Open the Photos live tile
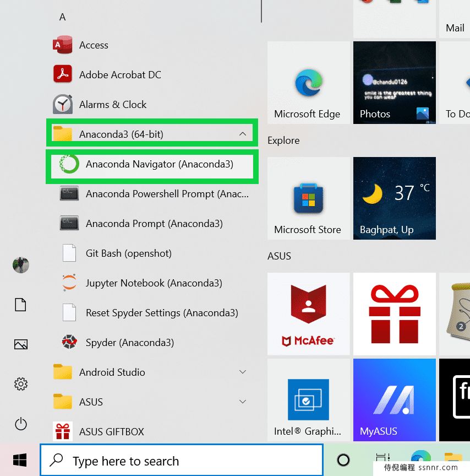470x476 pixels. point(394,83)
